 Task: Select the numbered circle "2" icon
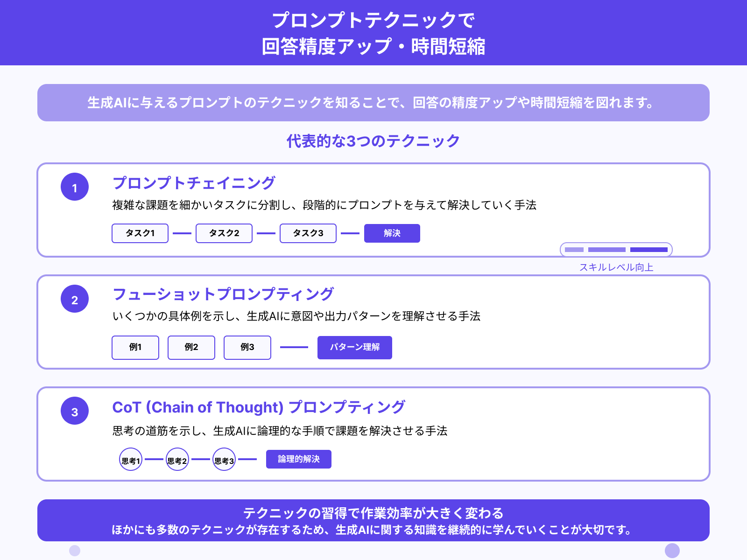tap(74, 299)
